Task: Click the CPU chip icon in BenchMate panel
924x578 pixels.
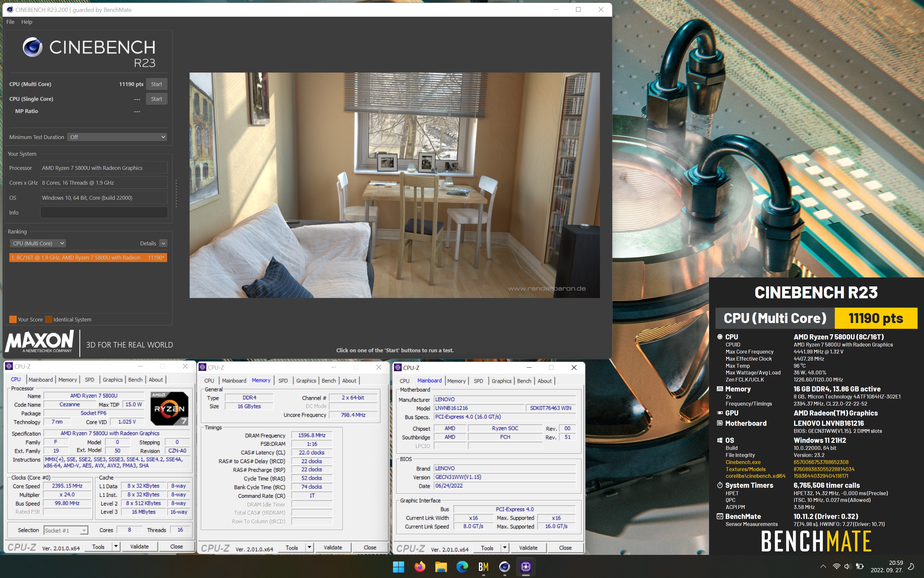Action: click(720, 337)
